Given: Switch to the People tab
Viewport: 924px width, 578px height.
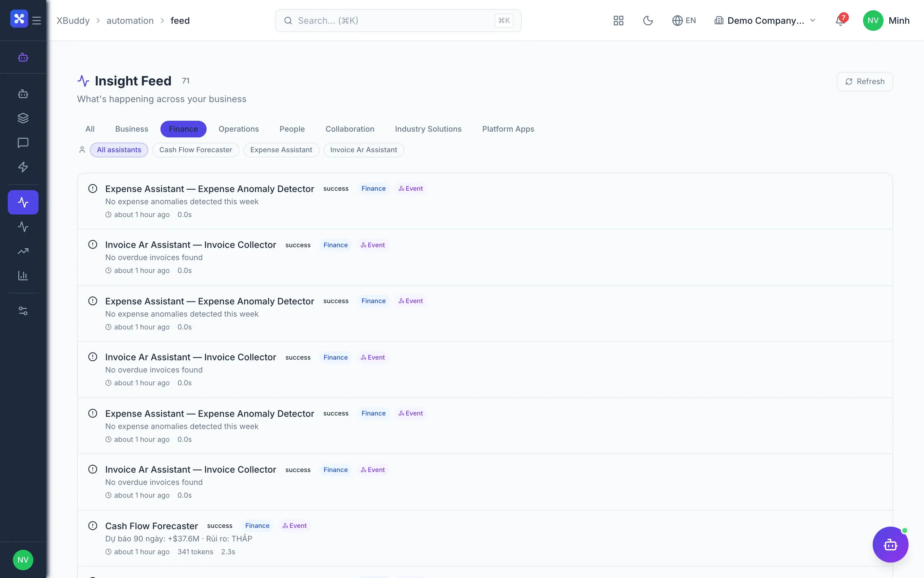Looking at the screenshot, I should pyautogui.click(x=292, y=129).
